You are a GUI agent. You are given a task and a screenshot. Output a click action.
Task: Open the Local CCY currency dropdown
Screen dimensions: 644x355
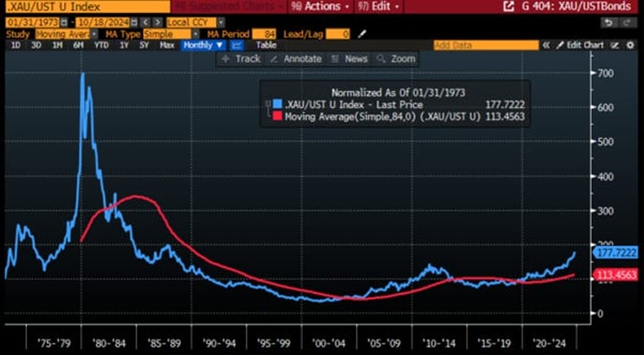222,22
